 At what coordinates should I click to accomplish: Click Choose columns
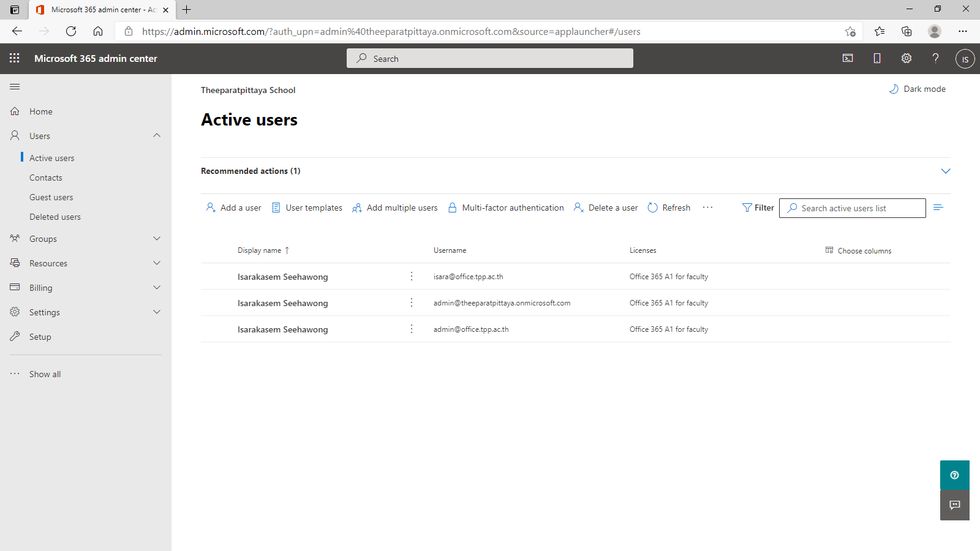click(858, 250)
